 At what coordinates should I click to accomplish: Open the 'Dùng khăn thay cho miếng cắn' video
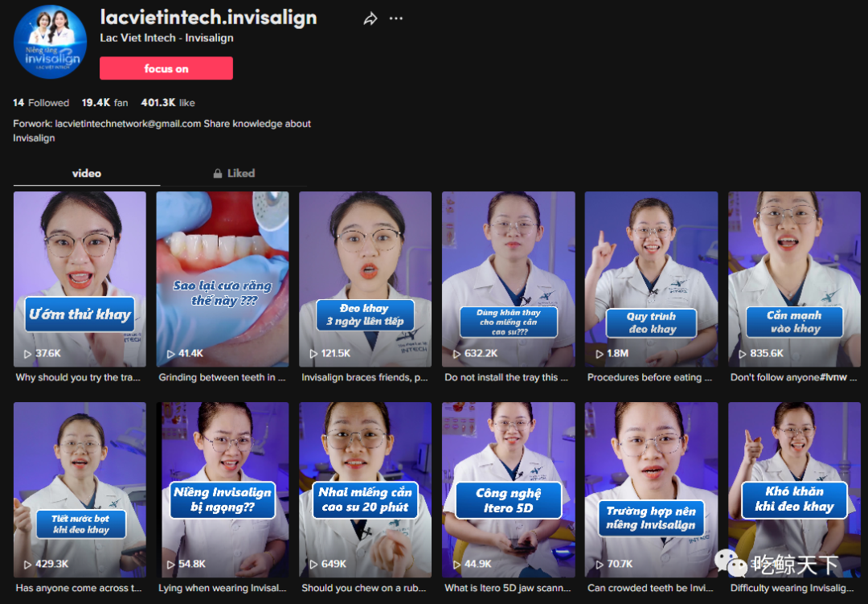[508, 279]
